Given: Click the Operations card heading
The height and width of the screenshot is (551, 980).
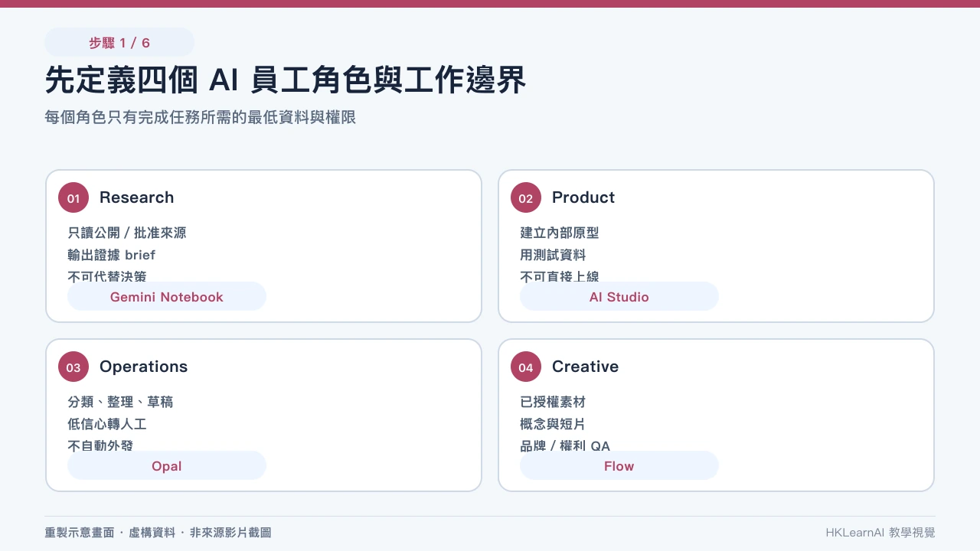Looking at the screenshot, I should click(x=143, y=367).
